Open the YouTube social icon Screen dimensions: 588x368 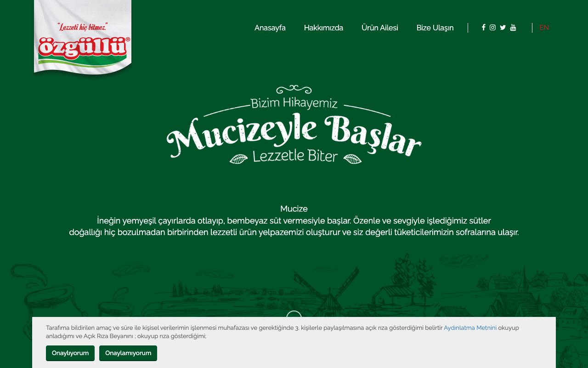(513, 28)
